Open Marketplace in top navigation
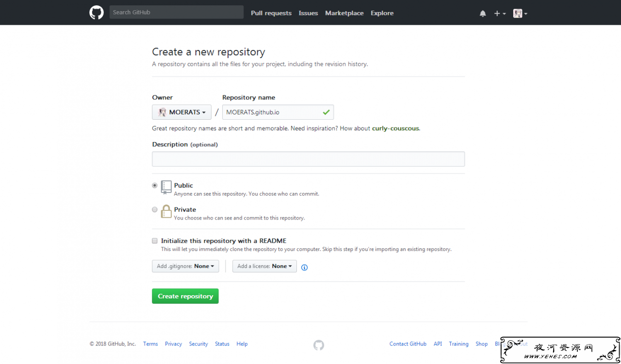The image size is (621, 364). pos(344,13)
